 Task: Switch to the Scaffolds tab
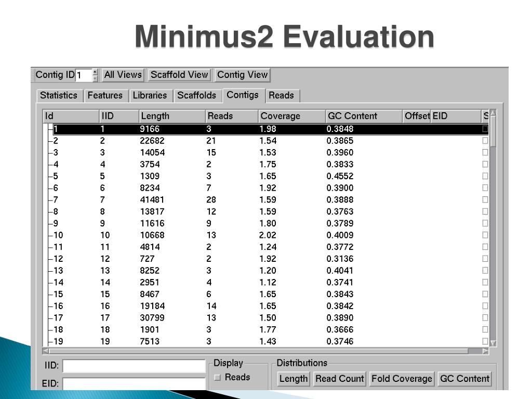point(197,96)
